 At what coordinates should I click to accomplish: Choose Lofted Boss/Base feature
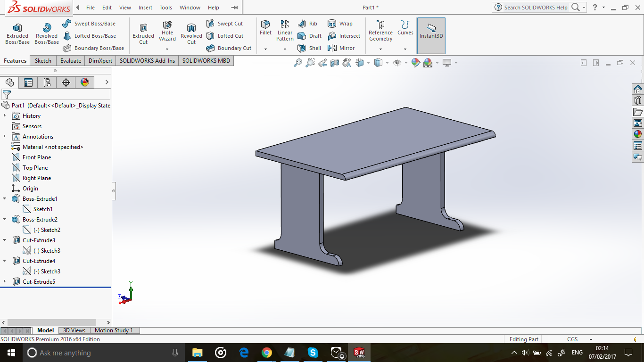[x=89, y=36]
